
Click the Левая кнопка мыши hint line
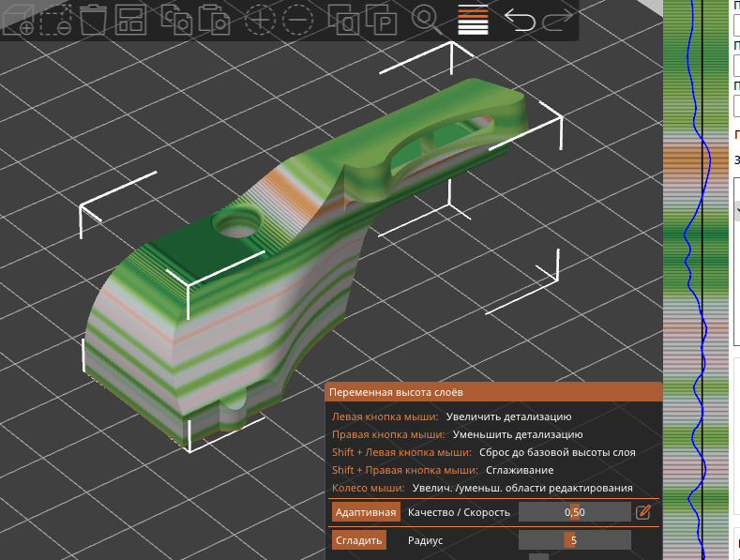pos(451,416)
